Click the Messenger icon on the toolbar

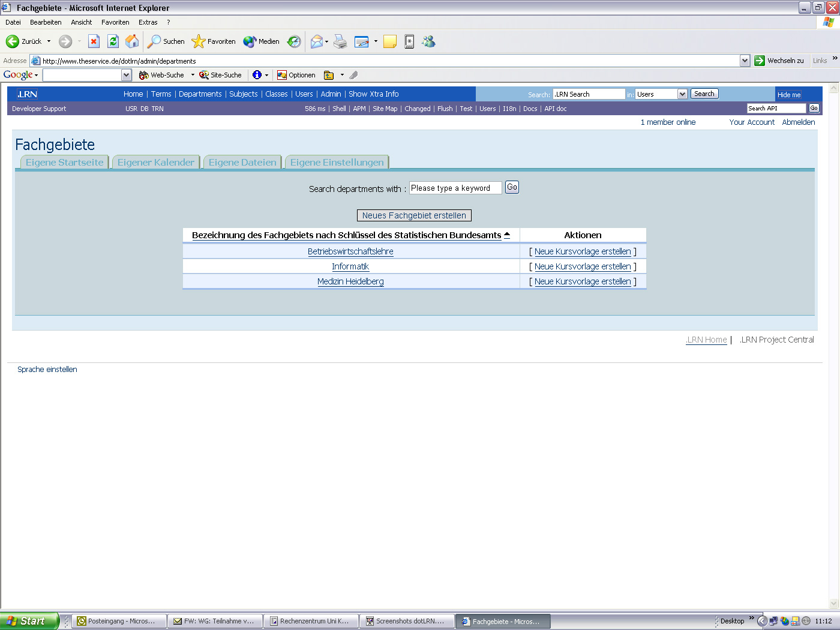[428, 41]
